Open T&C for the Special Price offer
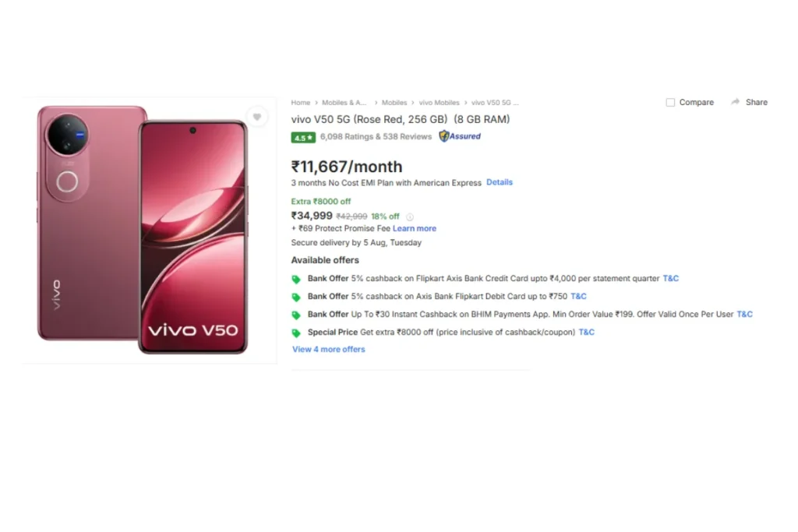 [586, 332]
